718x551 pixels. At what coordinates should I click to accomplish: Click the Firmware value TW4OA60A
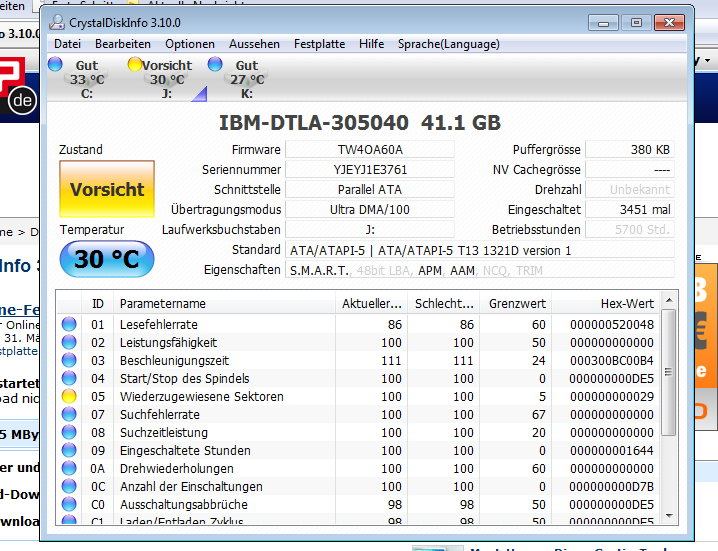click(x=370, y=150)
